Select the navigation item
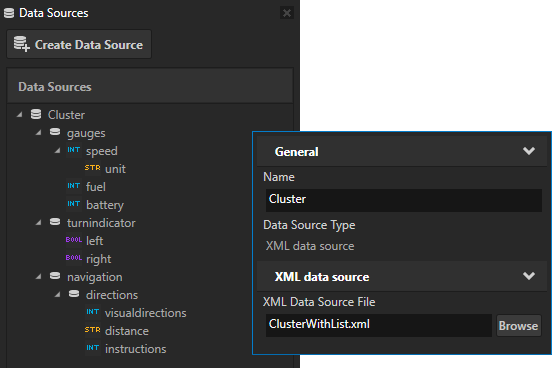The image size is (552, 368). click(95, 277)
